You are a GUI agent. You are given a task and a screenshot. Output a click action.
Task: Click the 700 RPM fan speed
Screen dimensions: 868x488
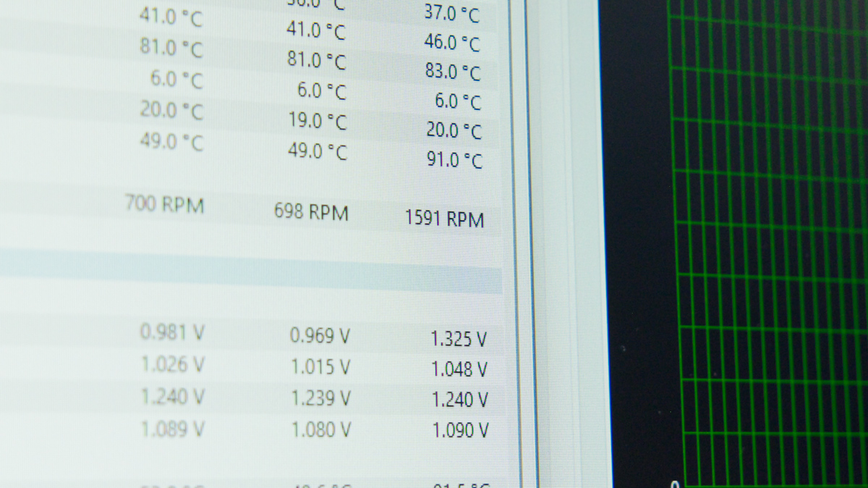click(x=165, y=205)
